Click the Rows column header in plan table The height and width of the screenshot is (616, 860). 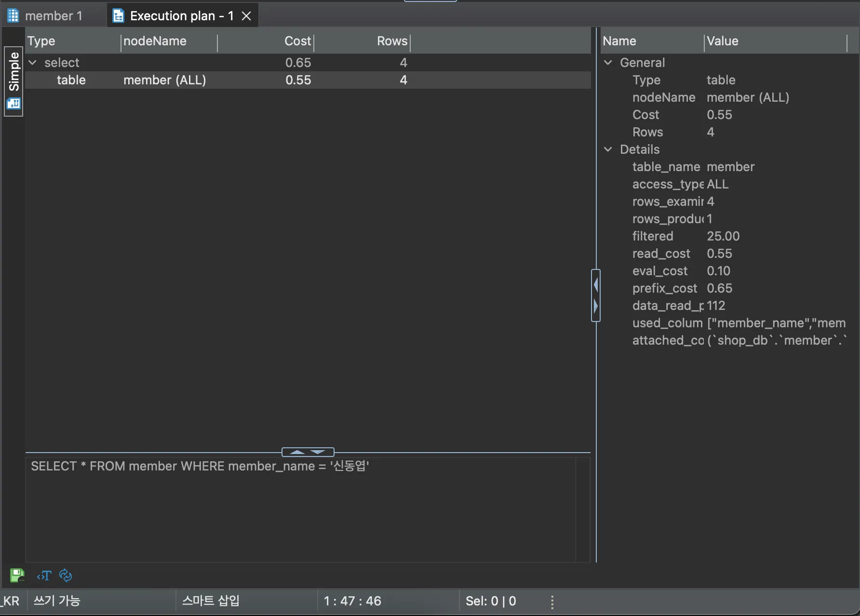coord(362,41)
